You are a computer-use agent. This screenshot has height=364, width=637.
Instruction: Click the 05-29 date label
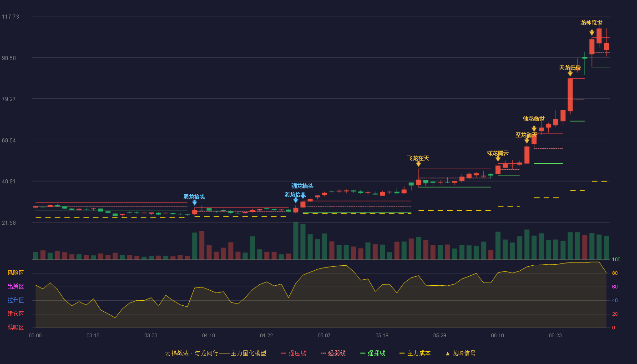pyautogui.click(x=440, y=335)
